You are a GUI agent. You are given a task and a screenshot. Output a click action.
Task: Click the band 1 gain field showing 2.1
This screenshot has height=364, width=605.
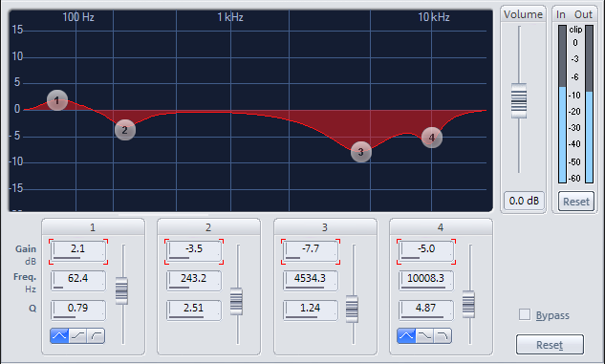coord(78,251)
